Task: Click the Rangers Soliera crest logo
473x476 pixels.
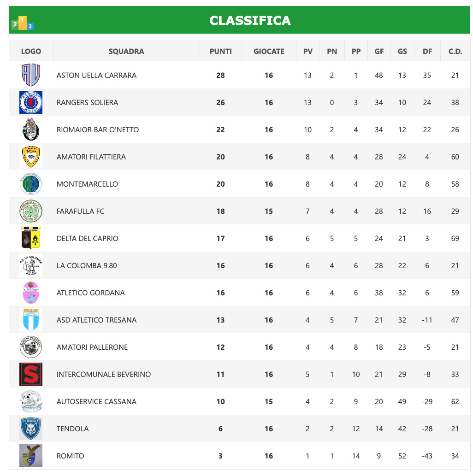Action: coord(31,102)
